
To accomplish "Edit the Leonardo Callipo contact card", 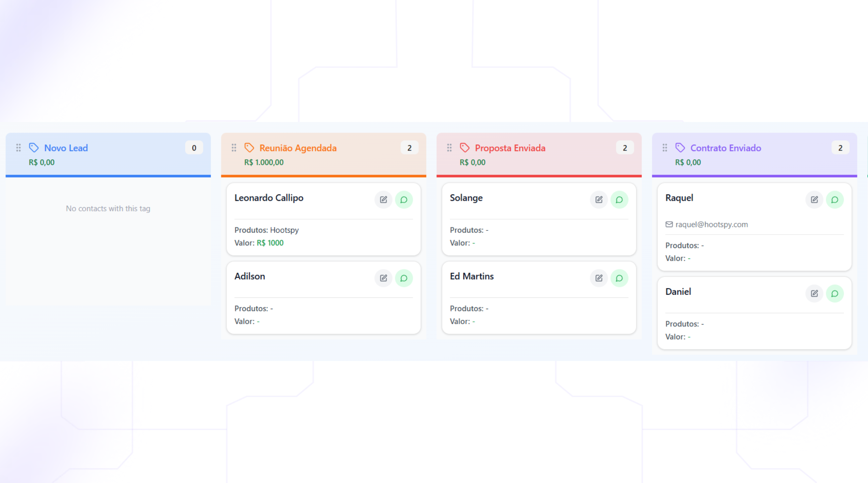I will pos(383,200).
